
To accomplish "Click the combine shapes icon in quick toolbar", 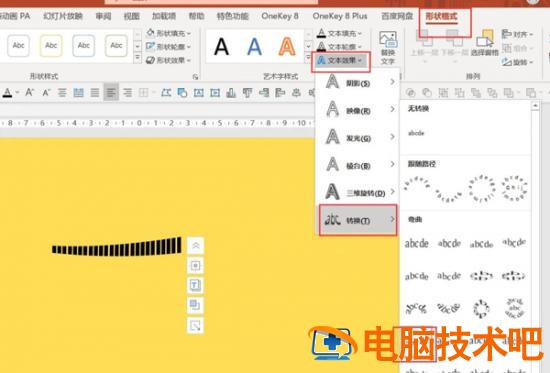I will point(411,93).
